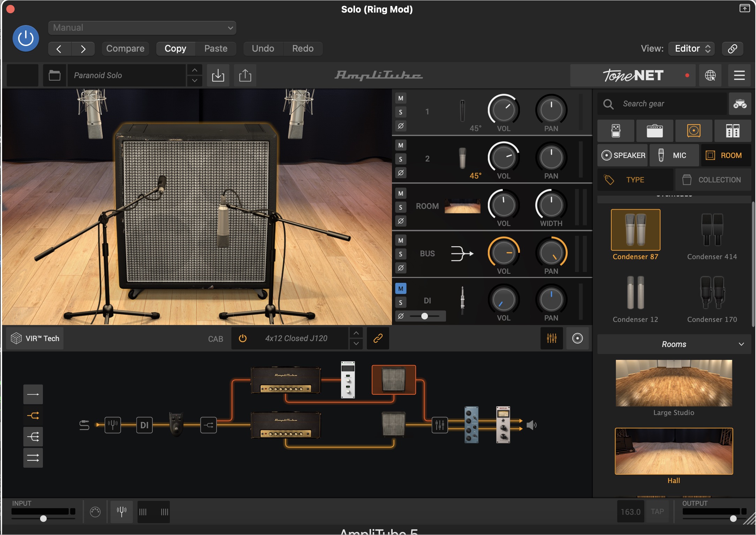Switch to the SPEAKER tab
Screen dimensions: 756x535
point(623,155)
